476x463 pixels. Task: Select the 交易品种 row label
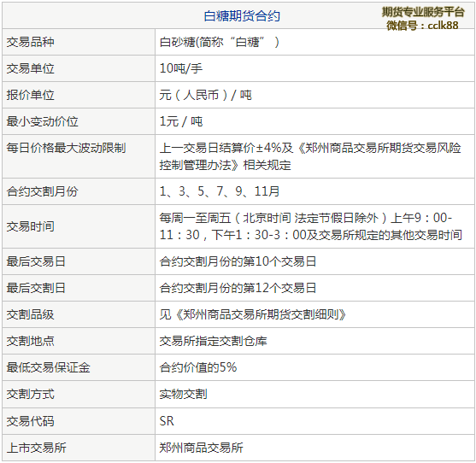point(31,42)
